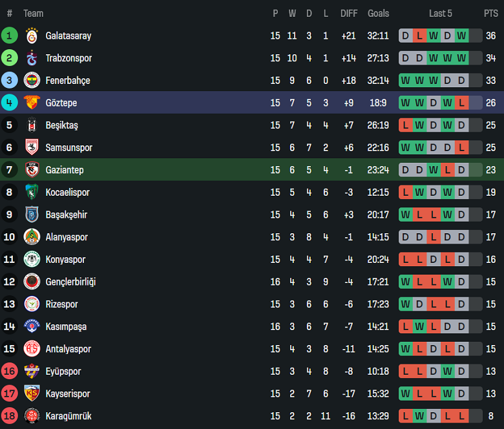Click the Karagümrük team crest

(x=32, y=416)
